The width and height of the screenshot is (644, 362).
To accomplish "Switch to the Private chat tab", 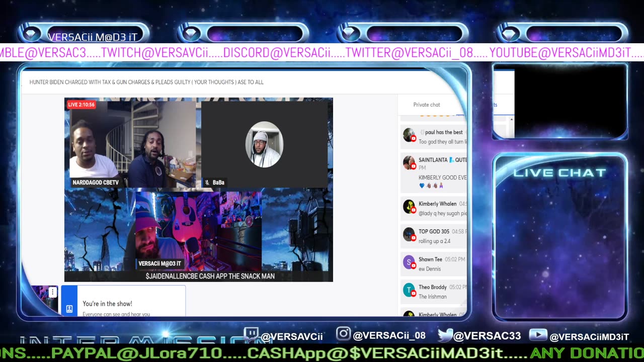I will click(x=427, y=105).
